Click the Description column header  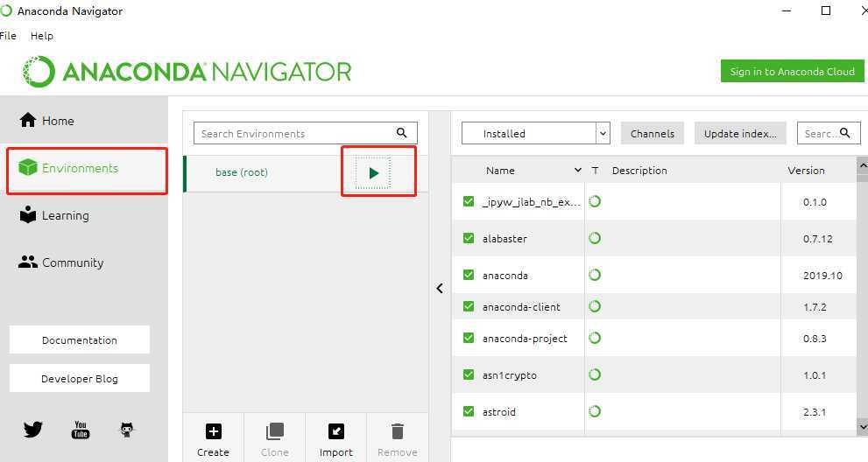click(x=639, y=171)
